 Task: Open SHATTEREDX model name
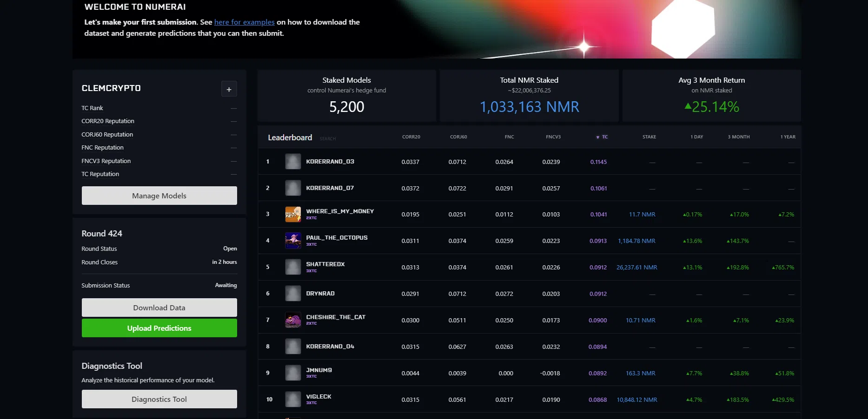[x=325, y=264]
